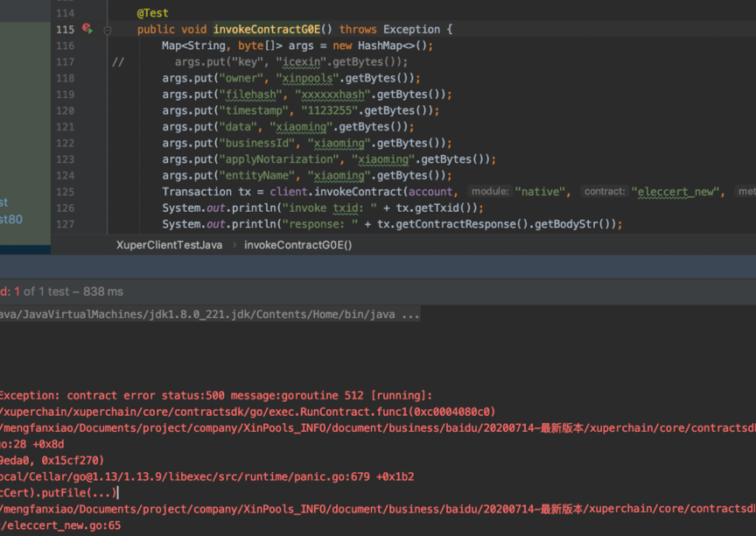Click the putFile(...) stack frame line
The height and width of the screenshot is (536, 756).
pyautogui.click(x=58, y=492)
